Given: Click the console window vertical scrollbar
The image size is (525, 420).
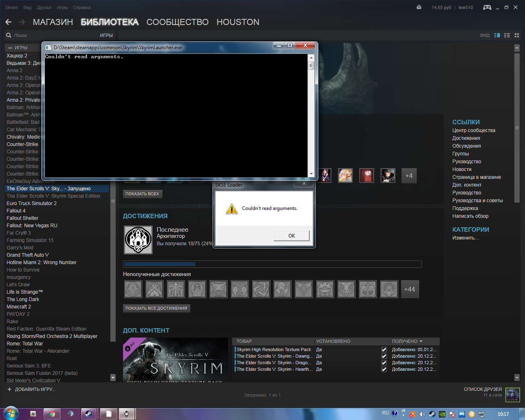Looking at the screenshot, I should [x=311, y=115].
